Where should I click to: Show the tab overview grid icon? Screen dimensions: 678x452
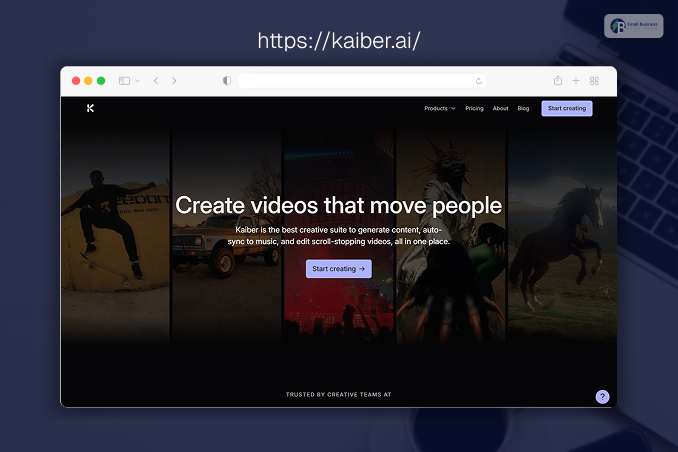594,81
